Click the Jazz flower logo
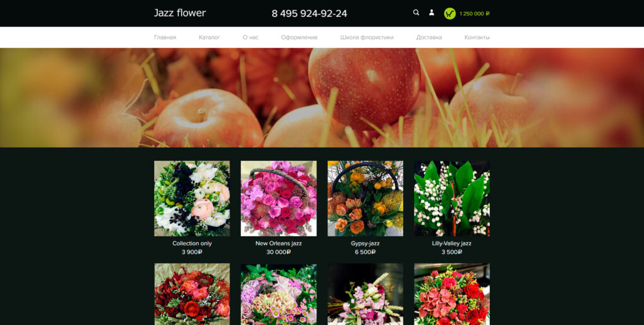Screen dimensions: 644x325 [x=180, y=13]
